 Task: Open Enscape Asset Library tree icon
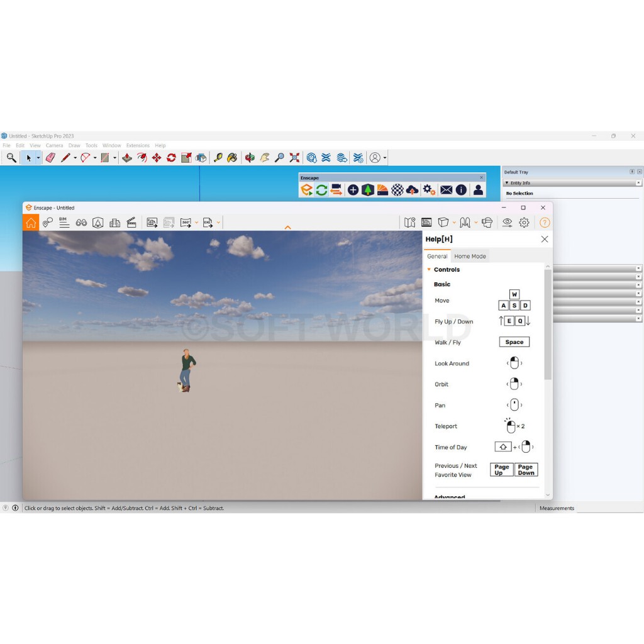[x=367, y=190]
